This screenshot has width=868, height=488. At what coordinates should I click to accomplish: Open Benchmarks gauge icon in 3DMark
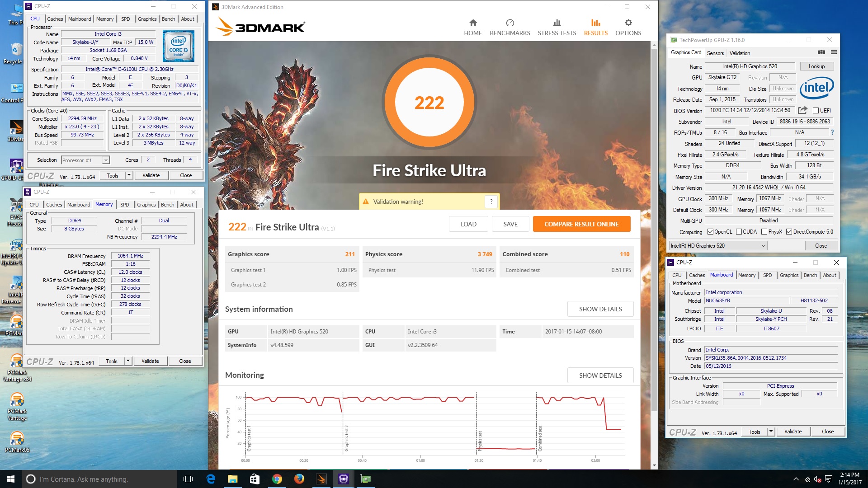510,23
